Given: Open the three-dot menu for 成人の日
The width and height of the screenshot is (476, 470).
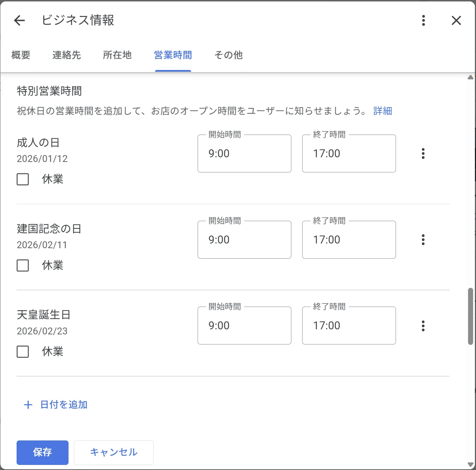Looking at the screenshot, I should (423, 154).
